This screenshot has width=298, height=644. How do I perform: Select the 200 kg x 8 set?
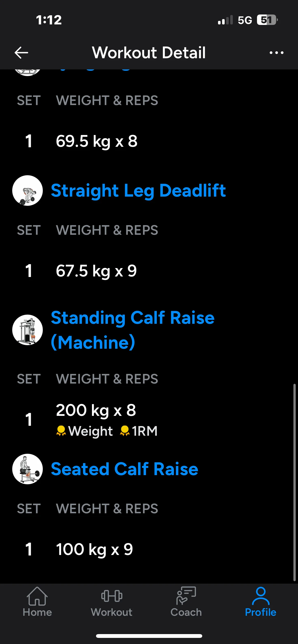[x=96, y=410]
